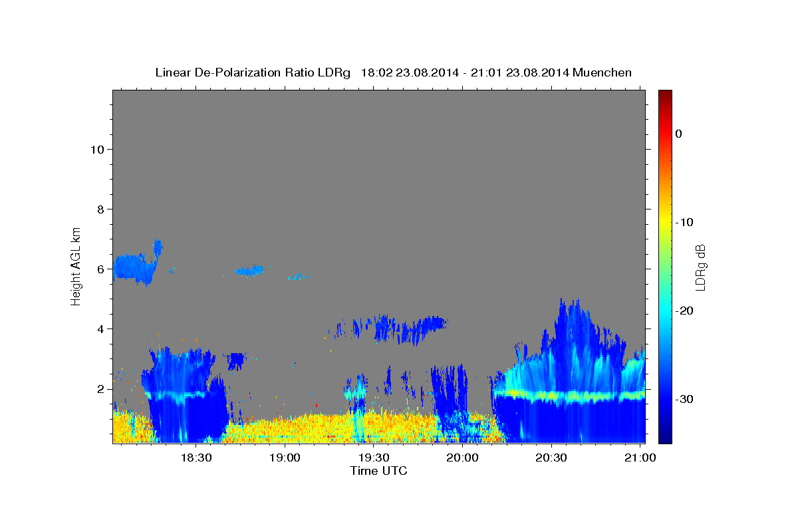Click the 20:30 time tick label
The width and height of the screenshot is (798, 532).
(x=551, y=458)
